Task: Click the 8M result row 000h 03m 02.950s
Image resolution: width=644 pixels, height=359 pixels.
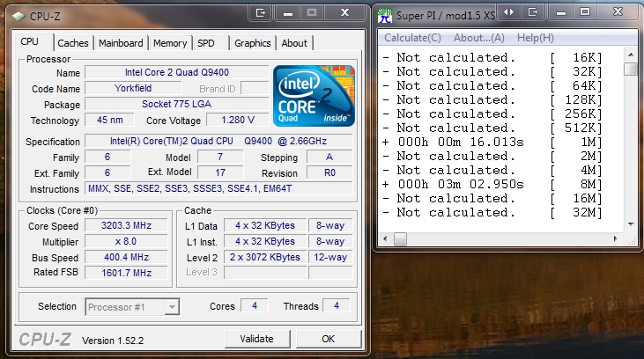Action: pos(492,185)
